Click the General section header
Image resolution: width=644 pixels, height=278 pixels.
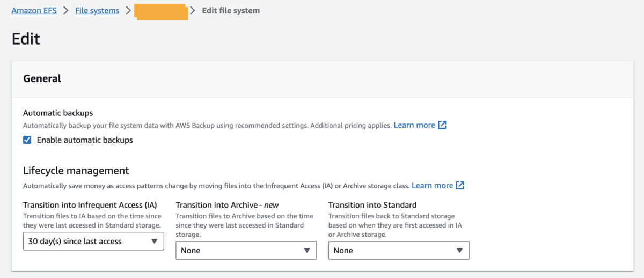pyautogui.click(x=42, y=78)
